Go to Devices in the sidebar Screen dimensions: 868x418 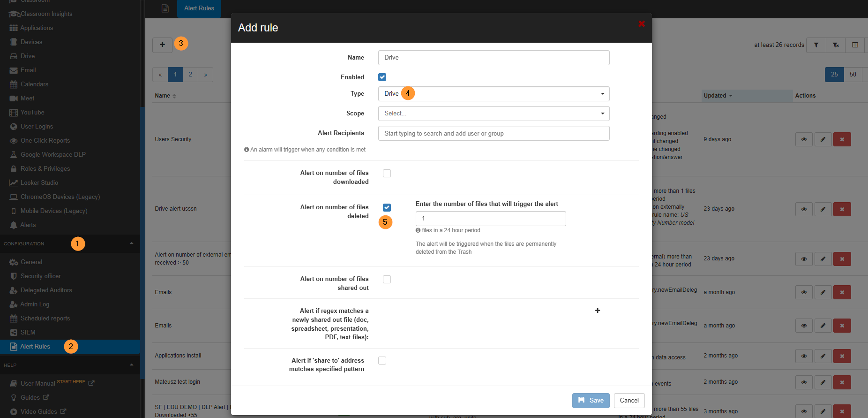tap(31, 42)
